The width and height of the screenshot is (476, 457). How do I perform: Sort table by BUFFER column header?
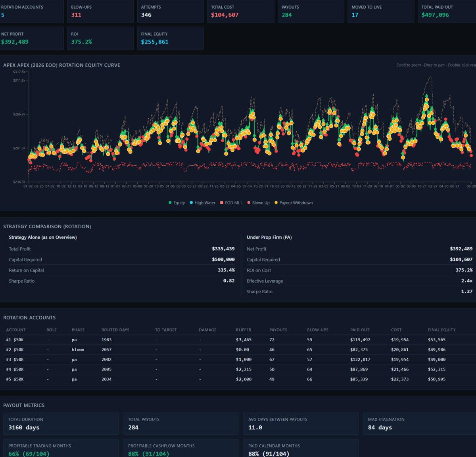coord(244,330)
